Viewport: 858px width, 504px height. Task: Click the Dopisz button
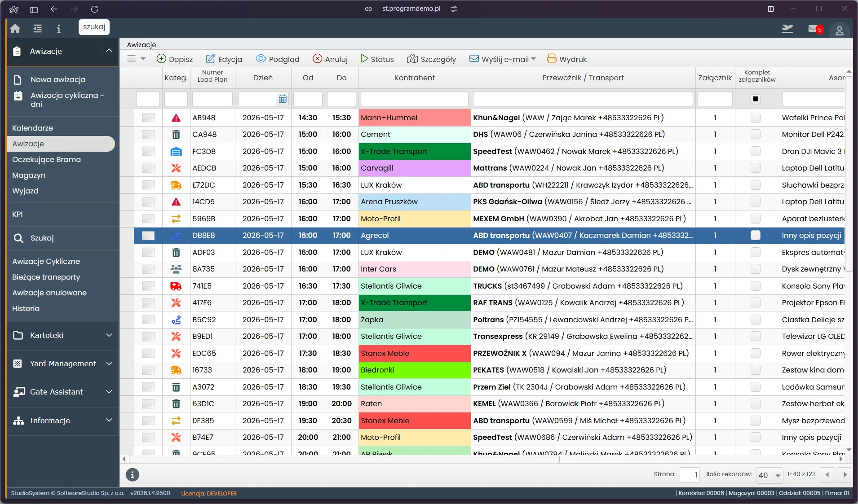[x=175, y=59]
